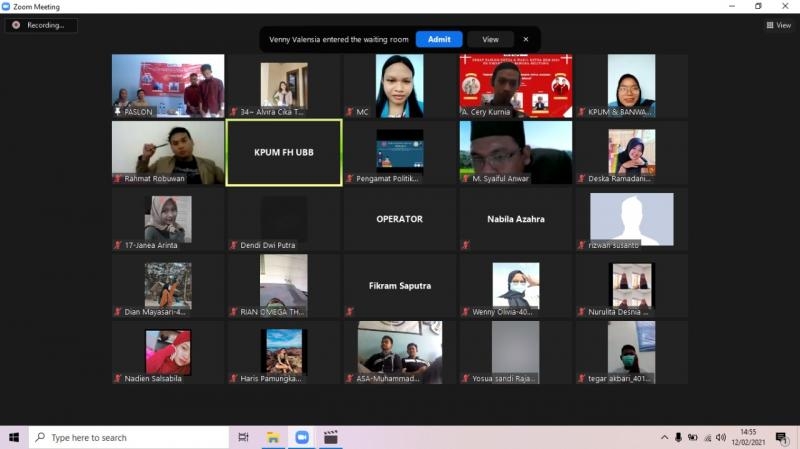Click muted mic icon on rizwan susanto

tap(581, 245)
